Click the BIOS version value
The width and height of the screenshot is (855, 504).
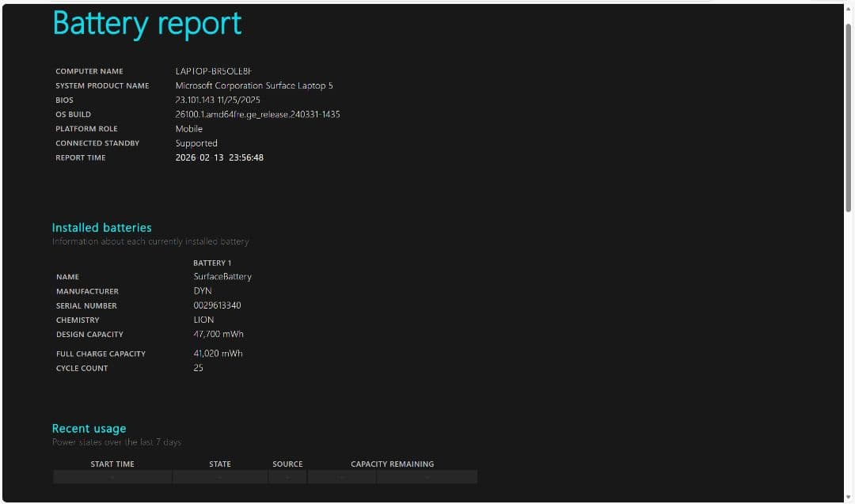(x=218, y=100)
